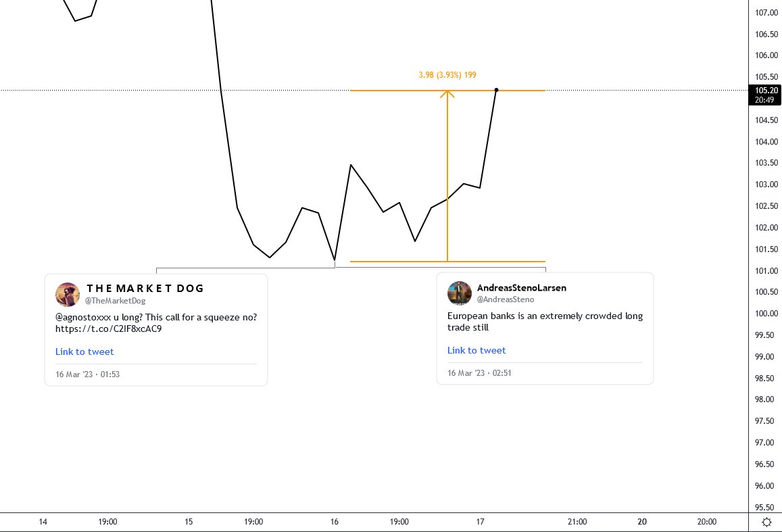
Task: Open Link to tweet in AndreasStenoLarsen card
Action: point(476,350)
